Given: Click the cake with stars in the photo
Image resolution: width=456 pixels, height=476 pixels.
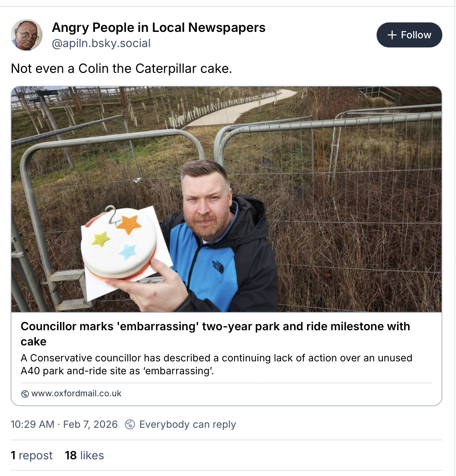Looking at the screenshot, I should click(x=119, y=243).
